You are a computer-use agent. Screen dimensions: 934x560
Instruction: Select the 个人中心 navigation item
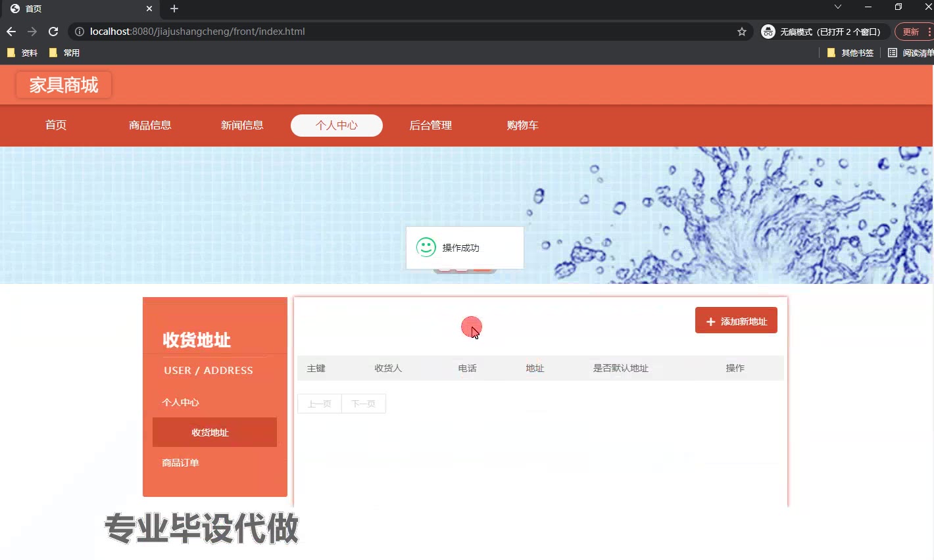click(x=337, y=126)
